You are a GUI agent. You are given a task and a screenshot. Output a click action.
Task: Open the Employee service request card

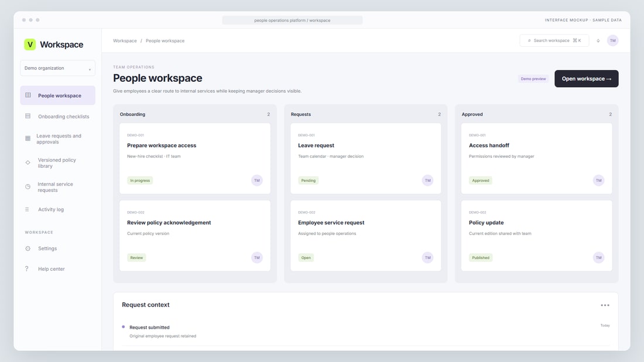[365, 236]
